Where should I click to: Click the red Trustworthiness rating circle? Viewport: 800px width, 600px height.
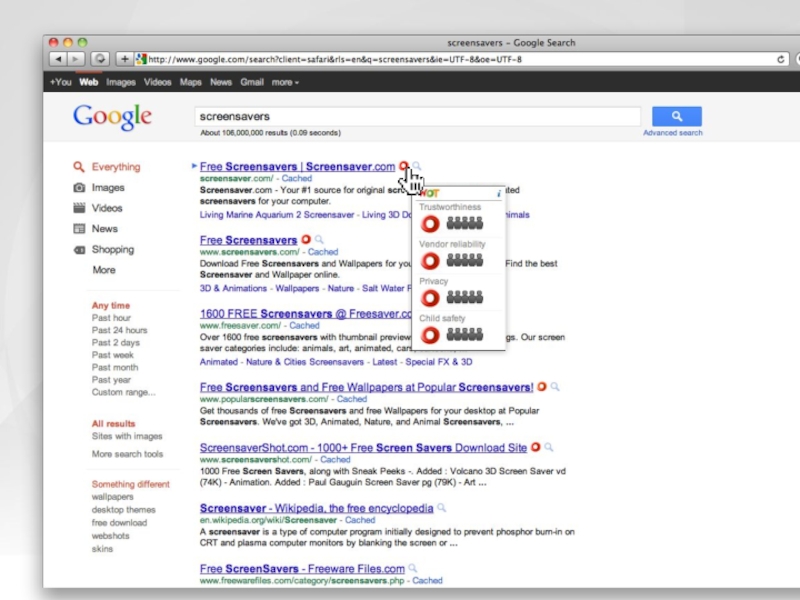click(430, 224)
